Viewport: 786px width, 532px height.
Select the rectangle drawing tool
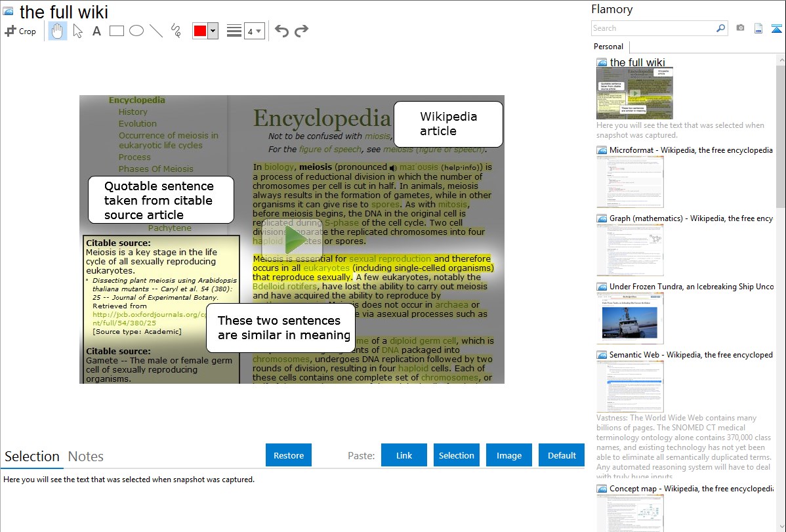(x=116, y=31)
